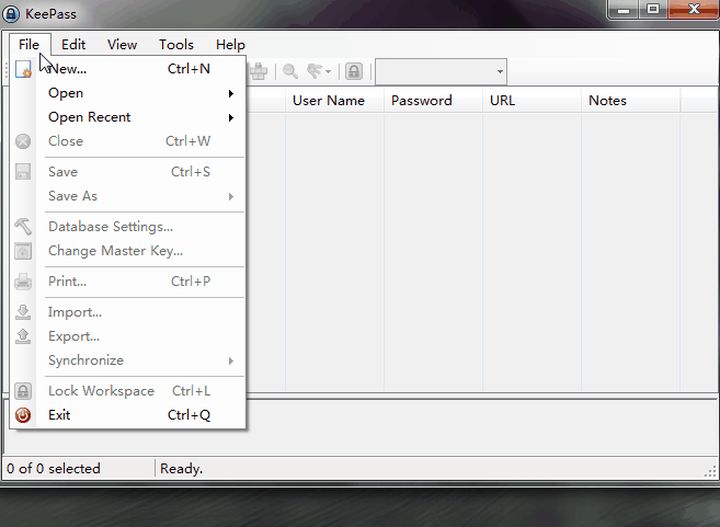Click the URL column header
720x527 pixels.
[x=502, y=100]
